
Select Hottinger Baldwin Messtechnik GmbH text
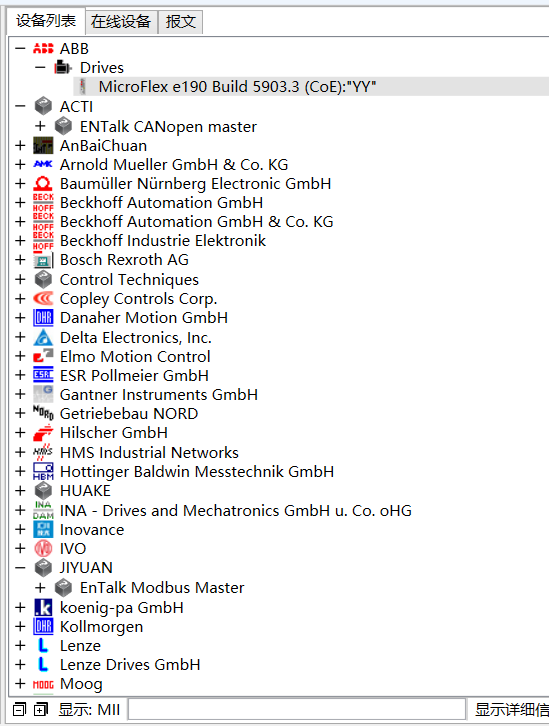[x=197, y=471]
